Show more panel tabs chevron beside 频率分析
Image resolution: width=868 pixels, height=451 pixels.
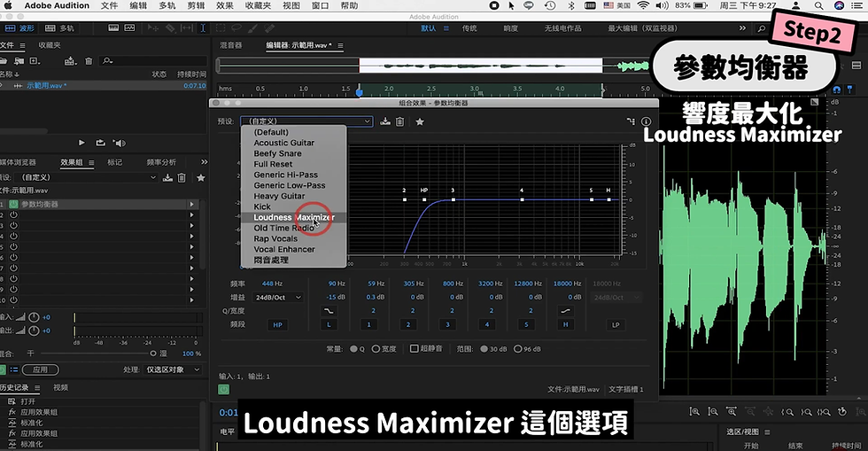tap(204, 162)
